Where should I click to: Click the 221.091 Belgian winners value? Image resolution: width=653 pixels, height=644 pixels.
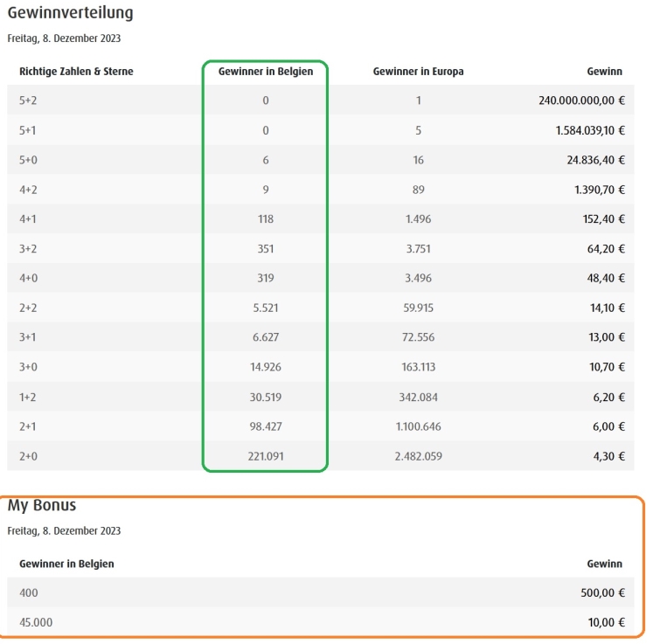coord(266,456)
